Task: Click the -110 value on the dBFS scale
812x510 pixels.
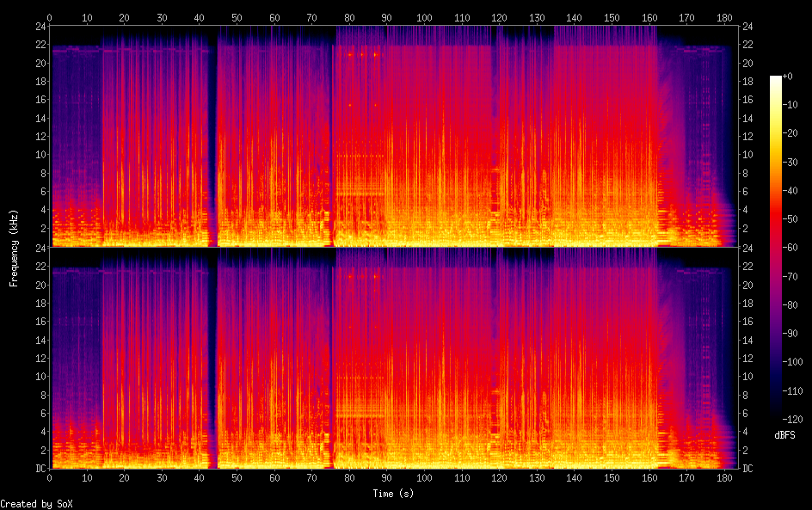Action: (x=792, y=391)
